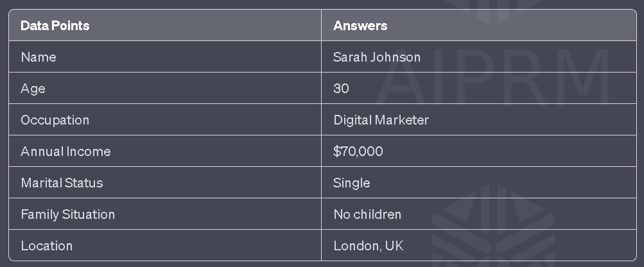The image size is (644, 267).
Task: Click the Single status value
Action: (x=352, y=183)
